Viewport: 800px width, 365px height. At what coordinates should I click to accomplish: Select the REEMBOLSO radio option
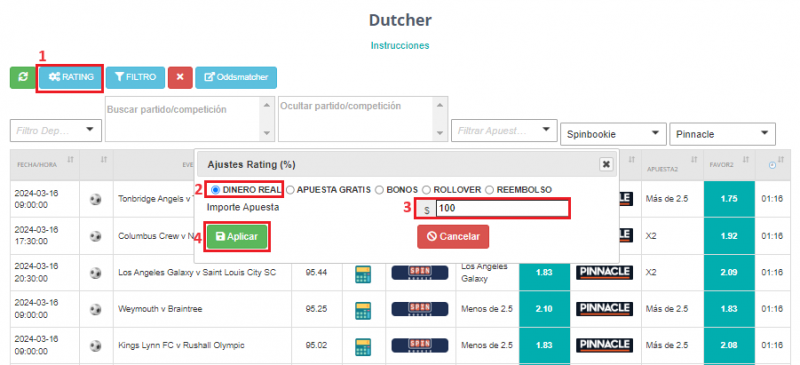tap(489, 190)
